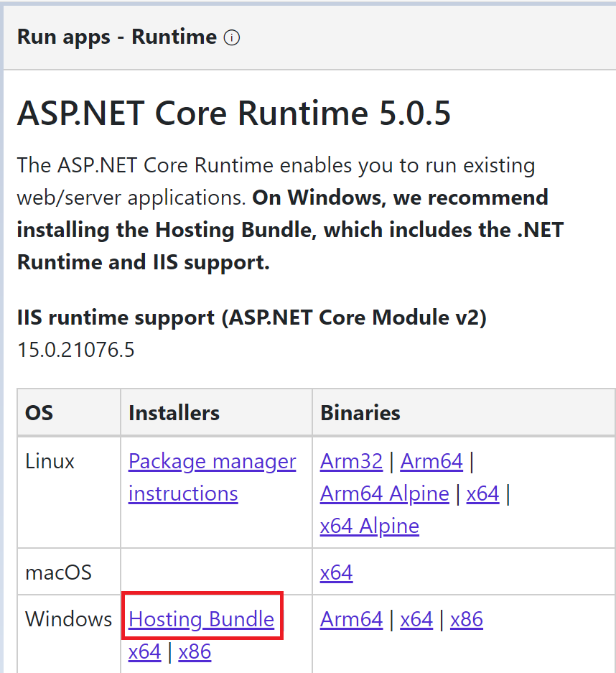Get the Windows x64 binaries
616x673 pixels.
pyautogui.click(x=416, y=619)
